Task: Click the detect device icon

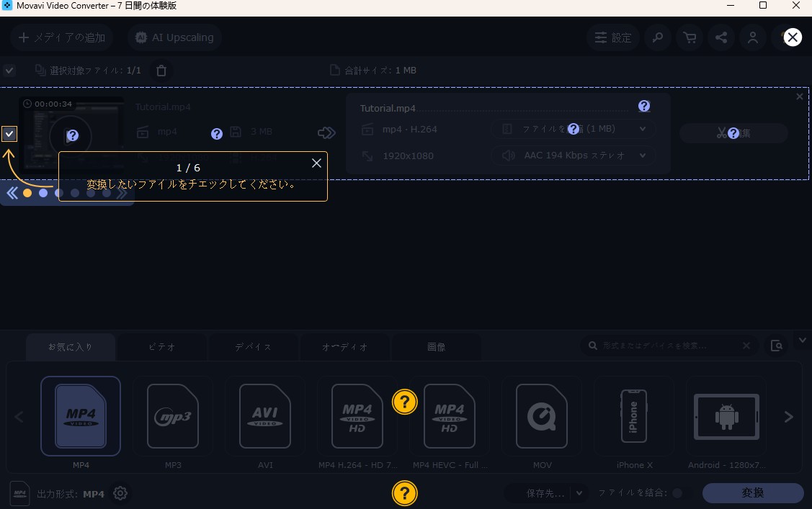Action: tap(776, 346)
